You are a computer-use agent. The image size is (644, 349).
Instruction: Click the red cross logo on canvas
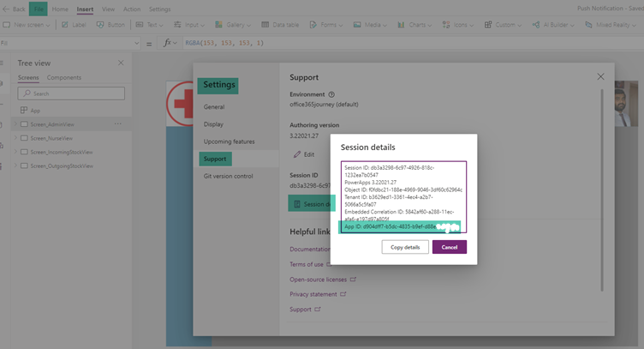point(181,104)
